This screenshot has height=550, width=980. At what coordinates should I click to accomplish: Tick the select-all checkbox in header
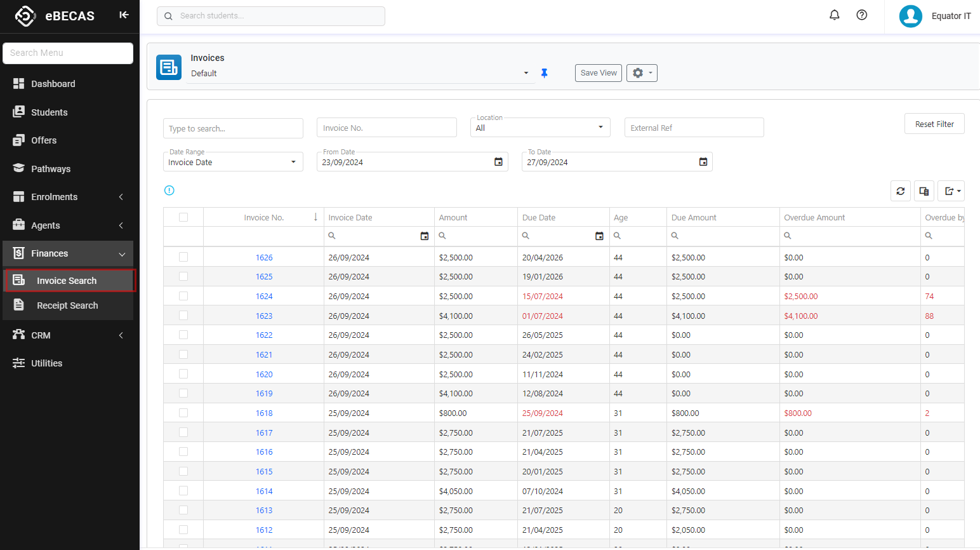[x=183, y=217]
